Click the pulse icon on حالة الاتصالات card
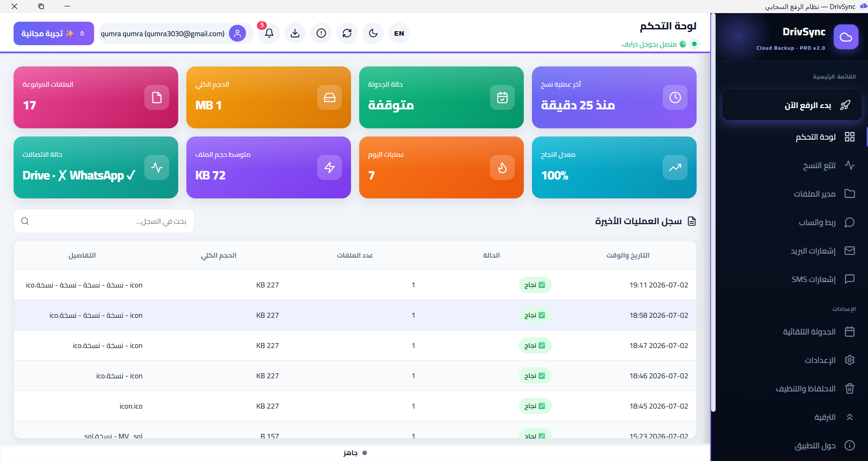 point(157,167)
